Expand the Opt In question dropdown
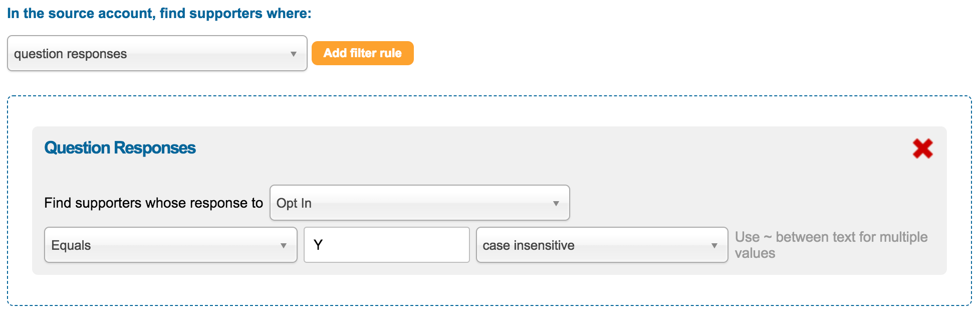This screenshot has height=312, width=980. click(419, 203)
